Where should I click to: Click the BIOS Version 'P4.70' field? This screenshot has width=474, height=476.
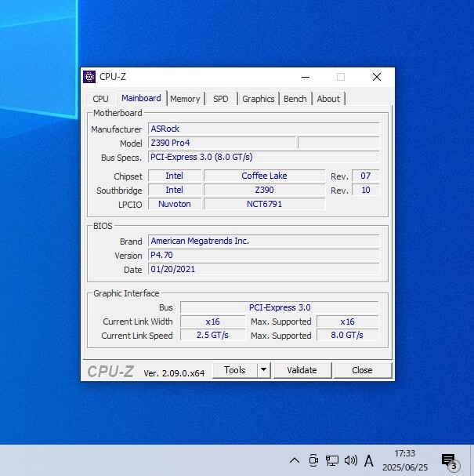[x=263, y=255]
